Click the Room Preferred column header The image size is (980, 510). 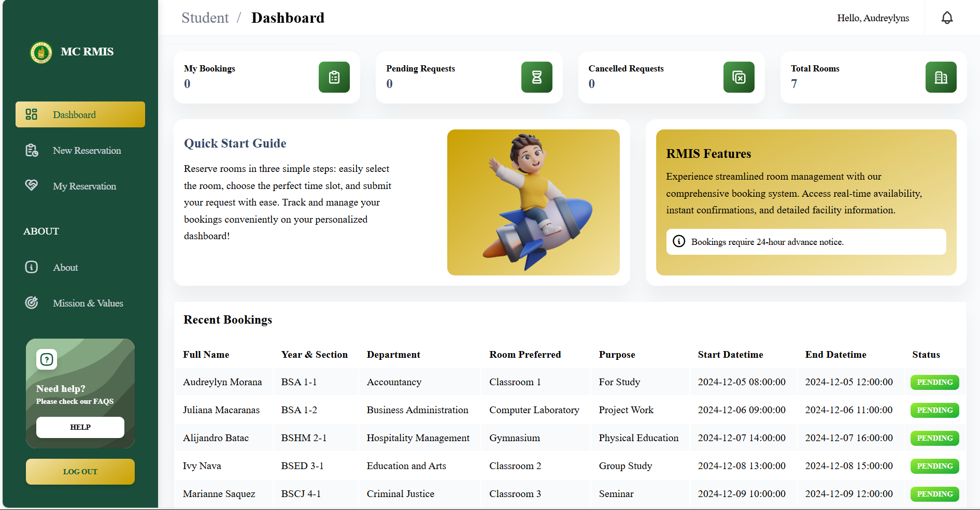pyautogui.click(x=525, y=355)
